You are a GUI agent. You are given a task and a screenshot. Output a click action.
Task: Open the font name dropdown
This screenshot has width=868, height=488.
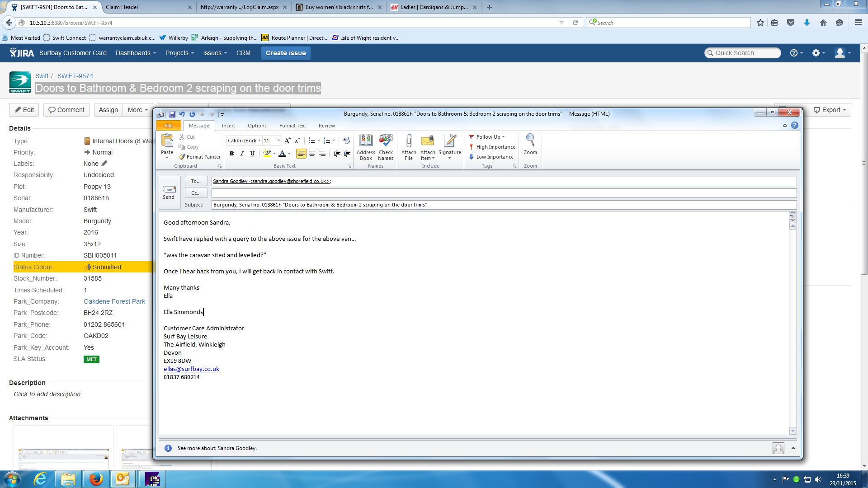point(259,141)
